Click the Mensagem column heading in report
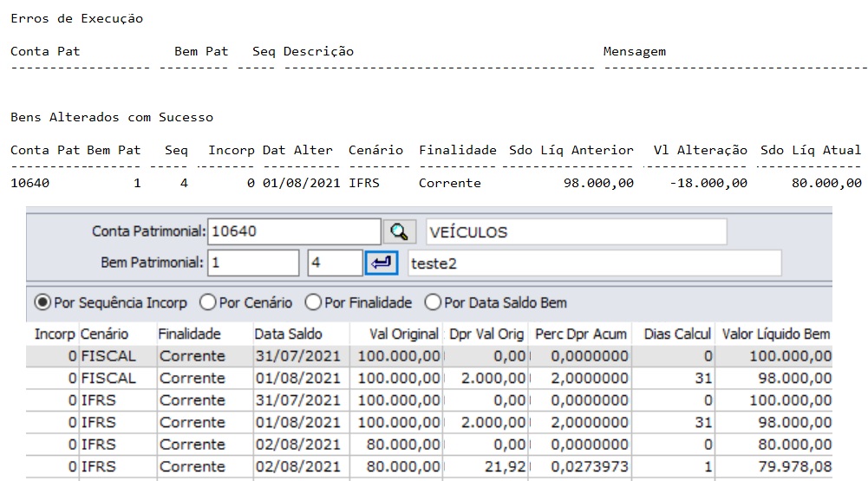868x481 pixels. pos(635,51)
